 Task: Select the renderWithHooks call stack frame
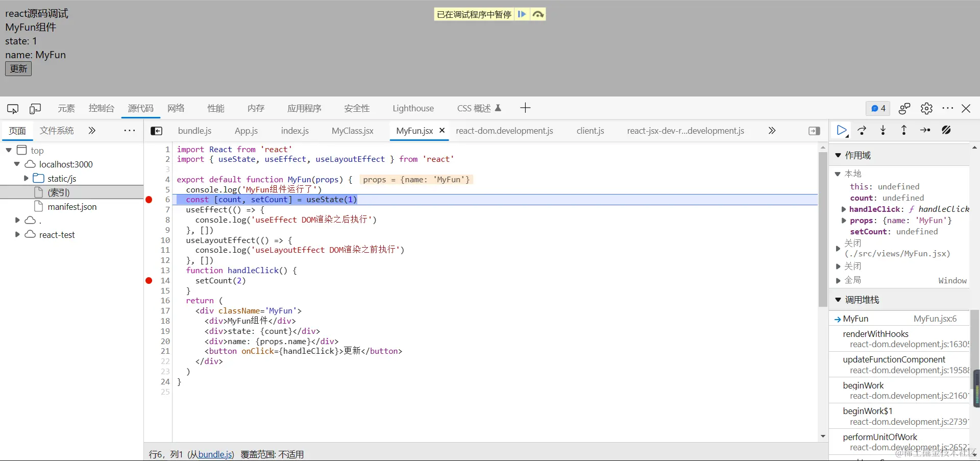[x=899, y=339]
